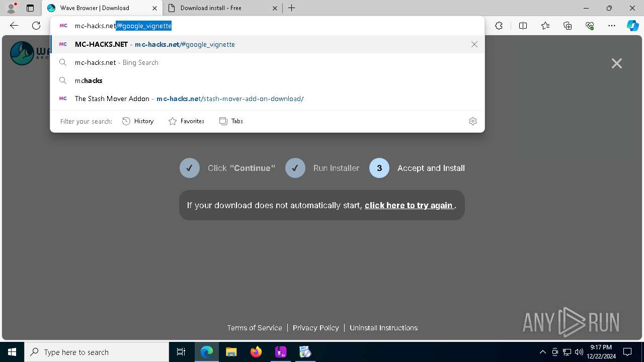644x362 pixels.
Task: Filter the search by History
Action: click(138, 121)
